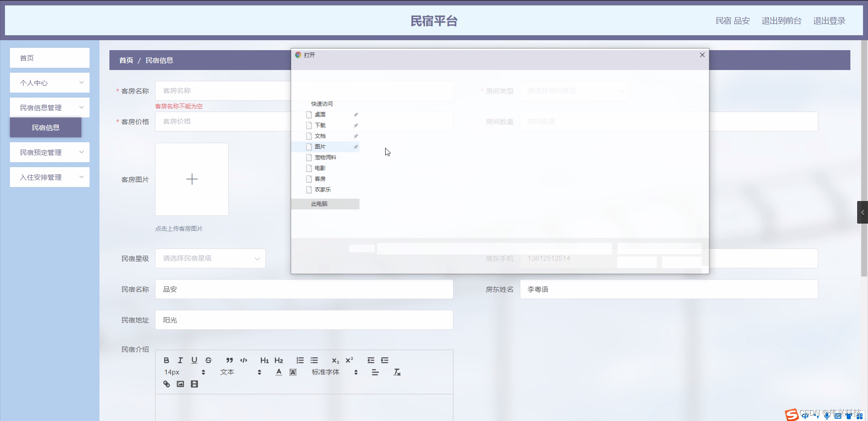Insert a video using the film icon
The width and height of the screenshot is (868, 421).
coord(194,384)
